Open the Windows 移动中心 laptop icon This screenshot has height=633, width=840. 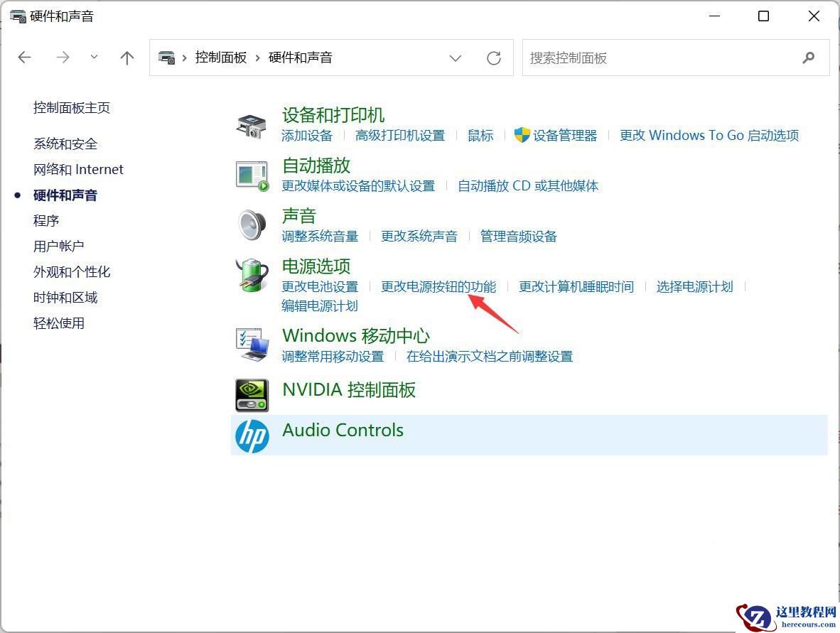coord(252,344)
